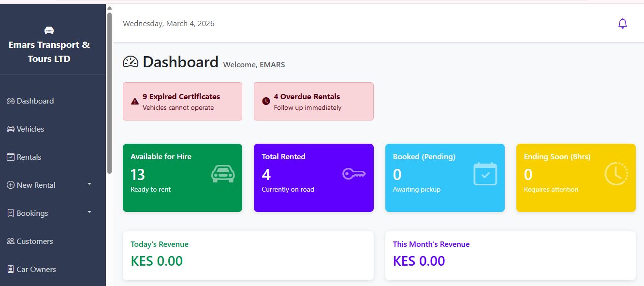Click the car logo above company name
The width and height of the screenshot is (644, 286).
(49, 30)
